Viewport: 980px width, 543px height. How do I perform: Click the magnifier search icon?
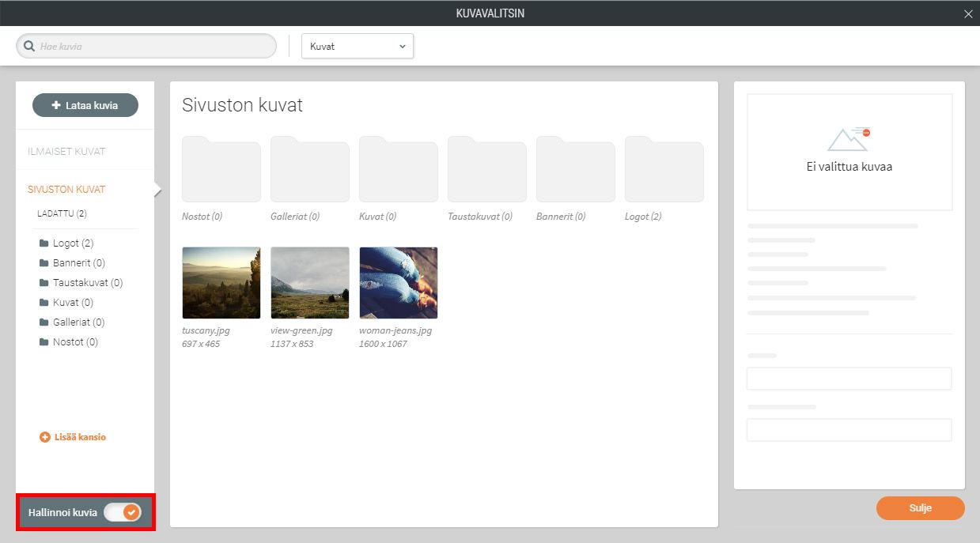click(x=30, y=46)
